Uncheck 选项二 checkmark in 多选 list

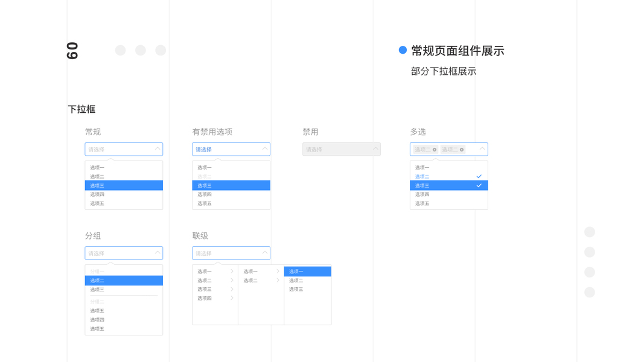click(x=479, y=177)
